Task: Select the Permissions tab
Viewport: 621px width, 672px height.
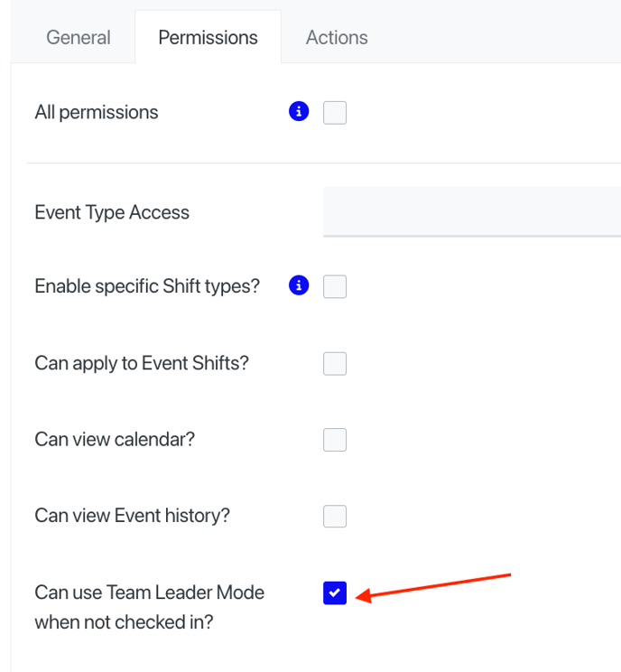Action: [209, 37]
